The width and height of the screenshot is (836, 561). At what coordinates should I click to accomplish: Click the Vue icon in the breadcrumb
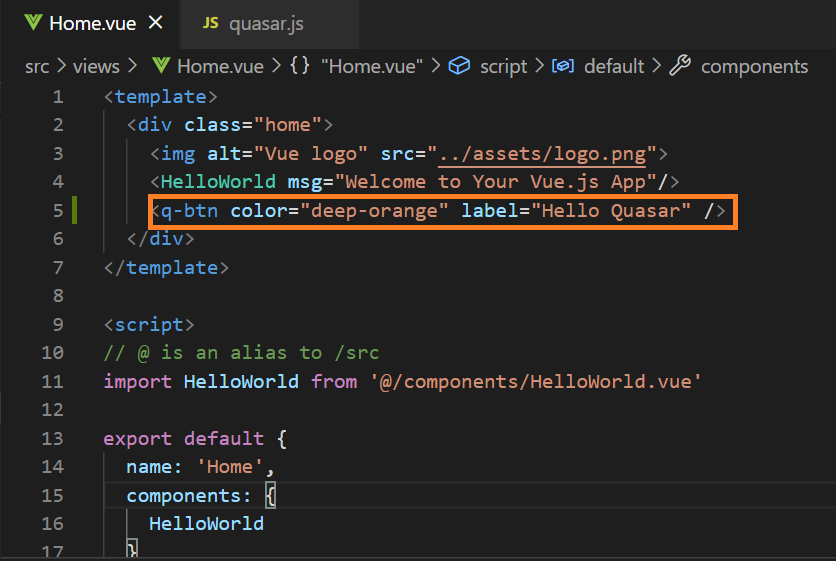pyautogui.click(x=161, y=66)
